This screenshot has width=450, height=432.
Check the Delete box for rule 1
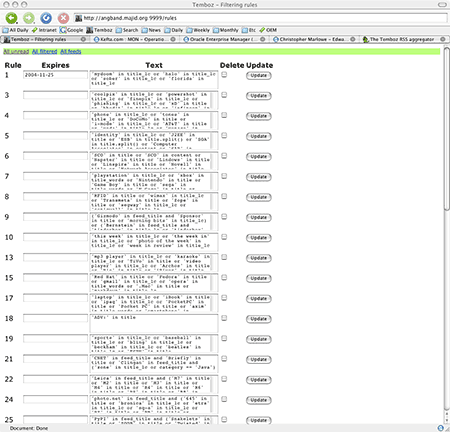(224, 75)
